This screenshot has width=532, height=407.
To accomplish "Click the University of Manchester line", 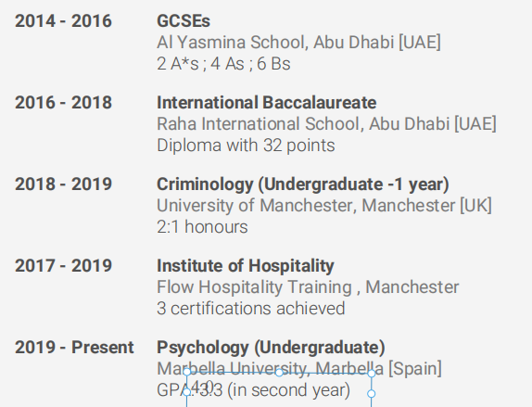I will (324, 206).
